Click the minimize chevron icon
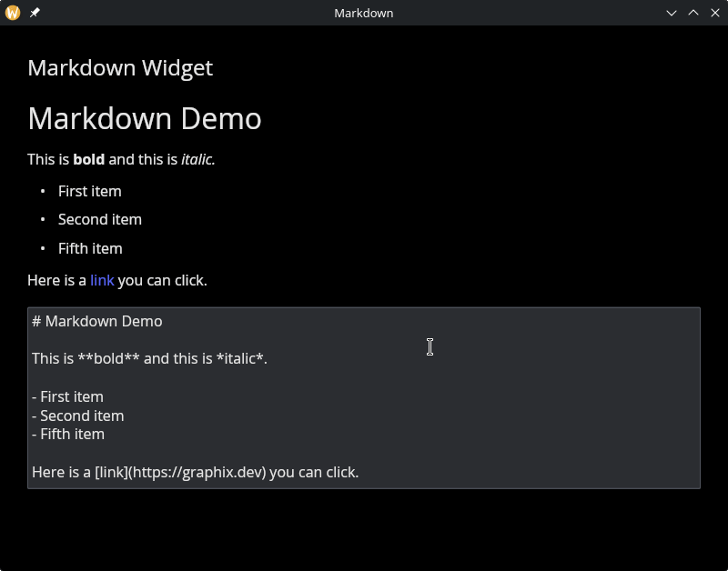The height and width of the screenshot is (571, 728). [x=672, y=13]
